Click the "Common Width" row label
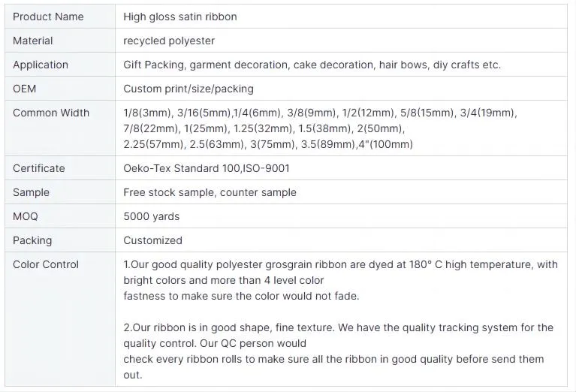Image resolution: width=576 pixels, height=392 pixels. [51, 113]
